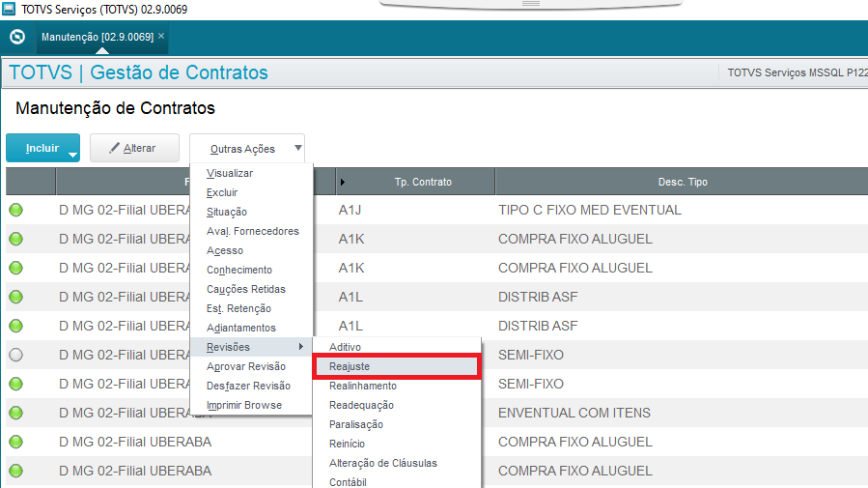The image size is (868, 488).
Task: Open Aval. Fornecedores menu entry
Action: pyautogui.click(x=251, y=232)
